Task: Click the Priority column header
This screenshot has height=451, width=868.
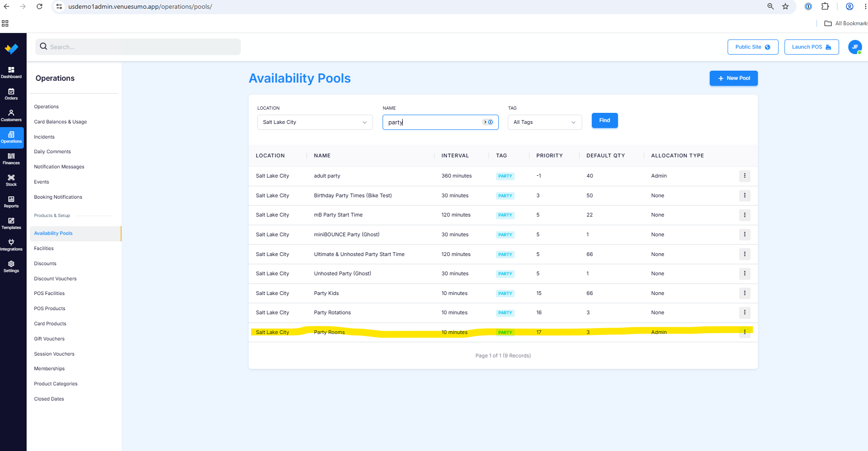Action: [x=549, y=156]
